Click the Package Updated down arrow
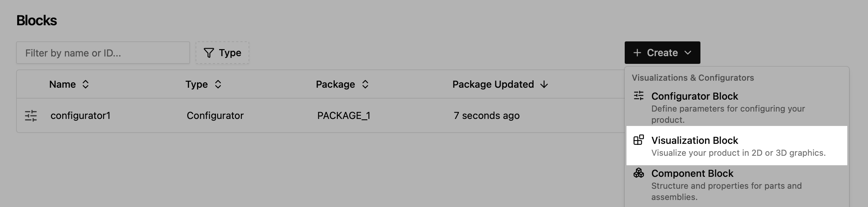868x207 pixels. click(x=544, y=85)
